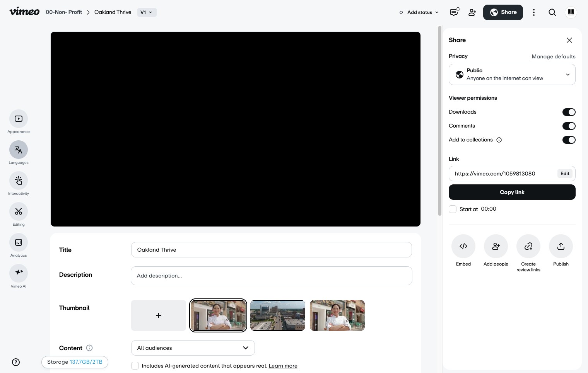Viewport: 588px width, 373px height.
Task: Go to the 00-Non- Profit folder breadcrumb
Action: (x=64, y=12)
